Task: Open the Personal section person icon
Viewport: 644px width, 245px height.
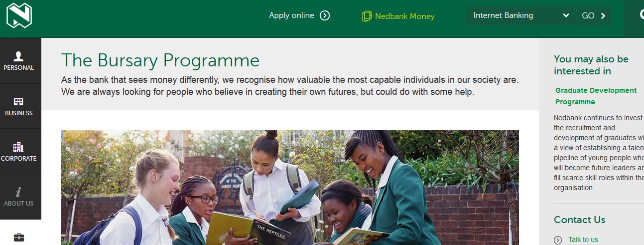Action: click(18, 56)
